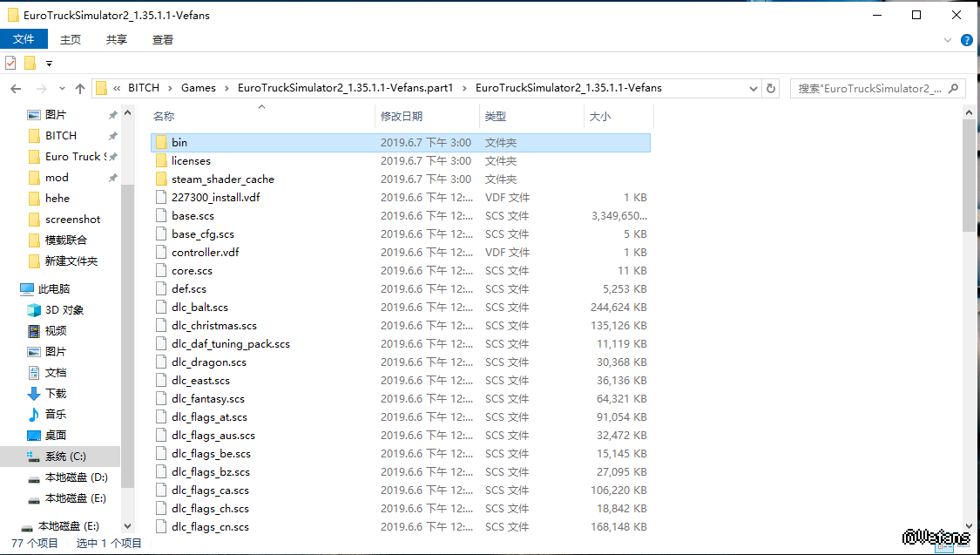Viewport: 980px width, 555px height.
Task: Click the search box for EuroTruckSimulator2
Action: click(871, 88)
